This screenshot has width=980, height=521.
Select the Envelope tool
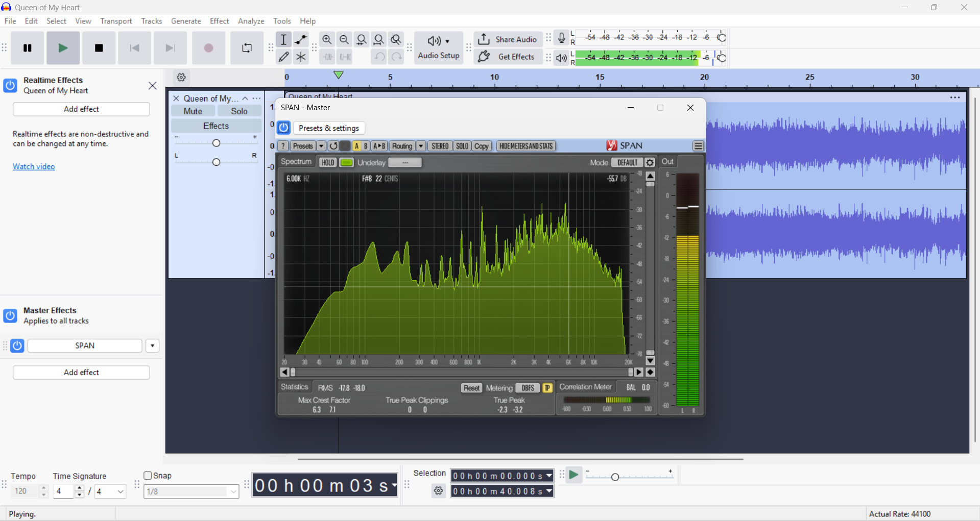pyautogui.click(x=301, y=39)
